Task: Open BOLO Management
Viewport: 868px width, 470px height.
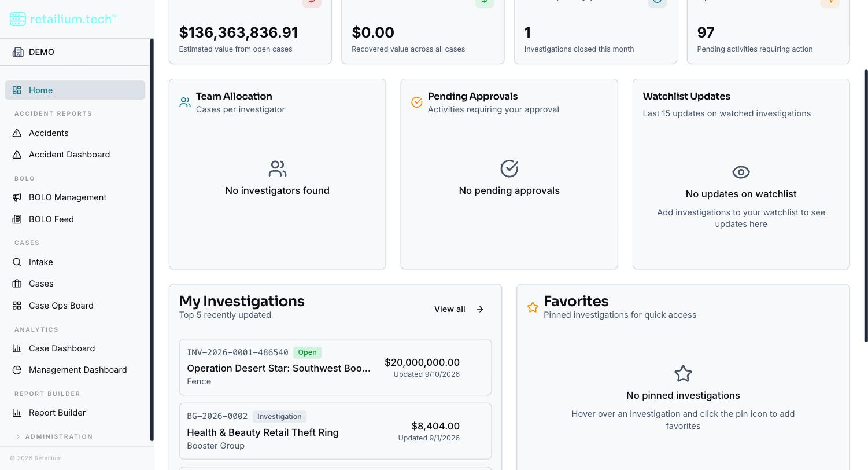Action: click(75, 197)
